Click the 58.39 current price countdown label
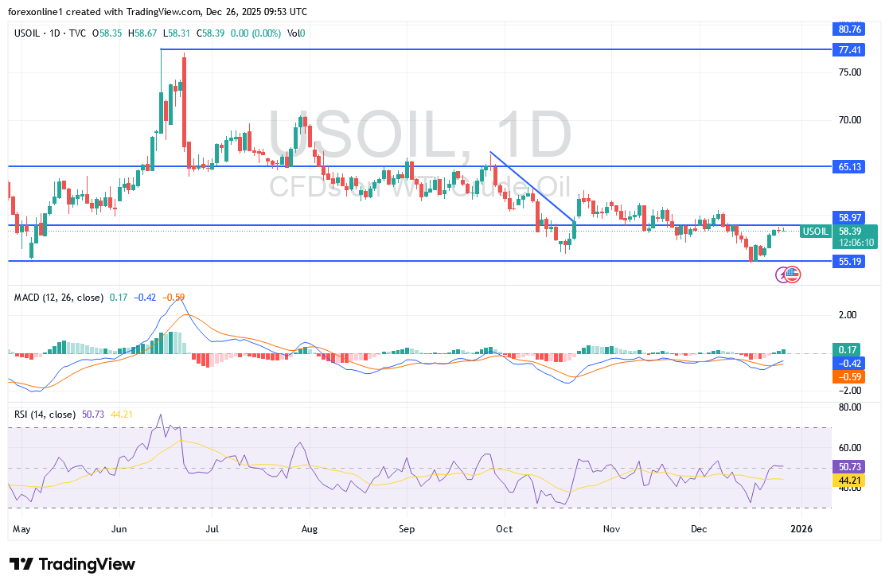Image resolution: width=889 pixels, height=588 pixels. coord(856,236)
